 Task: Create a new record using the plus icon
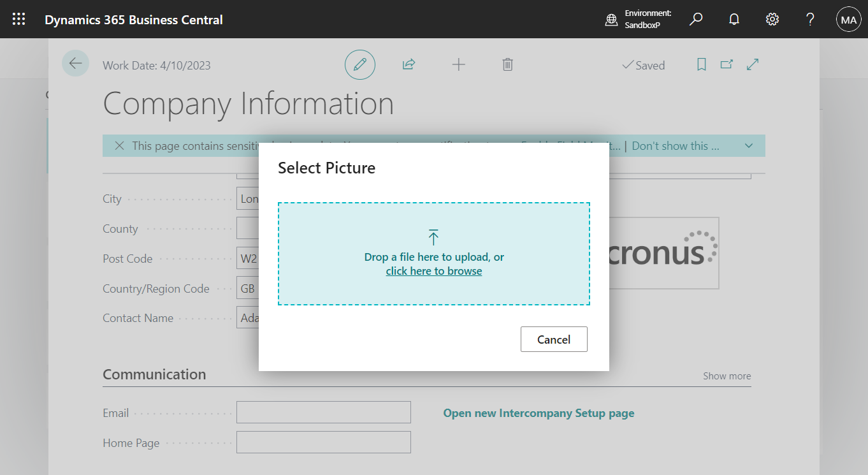click(458, 64)
